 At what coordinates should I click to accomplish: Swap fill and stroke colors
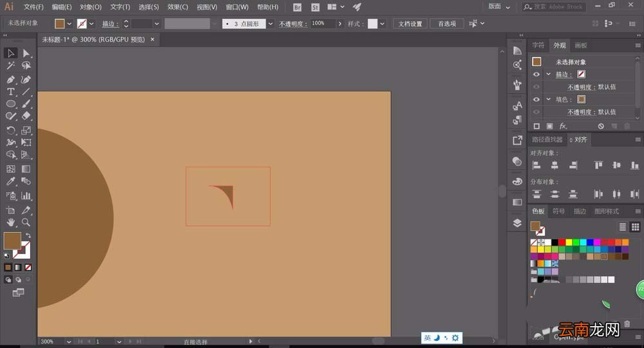[x=28, y=235]
